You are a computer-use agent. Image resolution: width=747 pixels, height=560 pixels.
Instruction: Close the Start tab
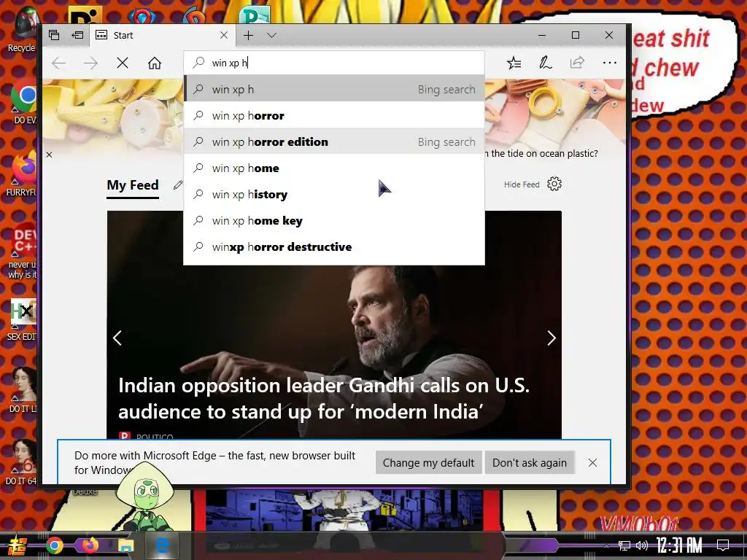click(x=224, y=35)
